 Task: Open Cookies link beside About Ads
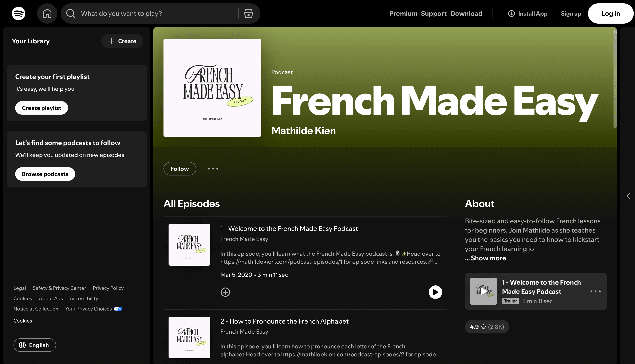pyautogui.click(x=23, y=298)
